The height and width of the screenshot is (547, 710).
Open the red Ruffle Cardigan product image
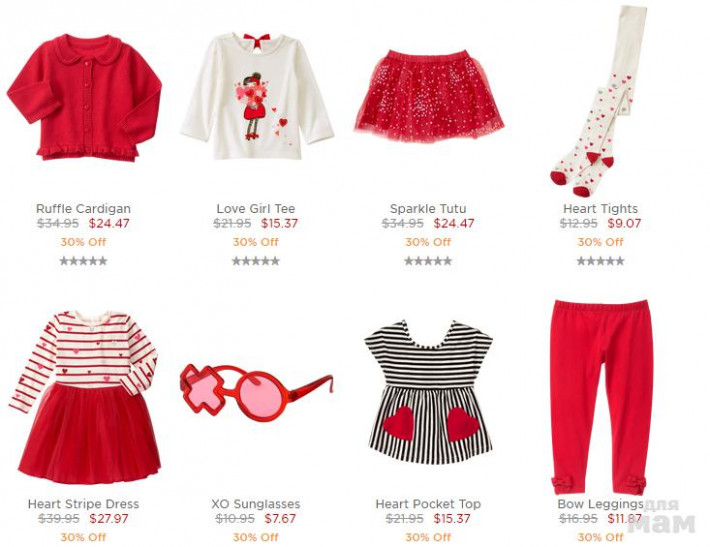click(x=84, y=97)
